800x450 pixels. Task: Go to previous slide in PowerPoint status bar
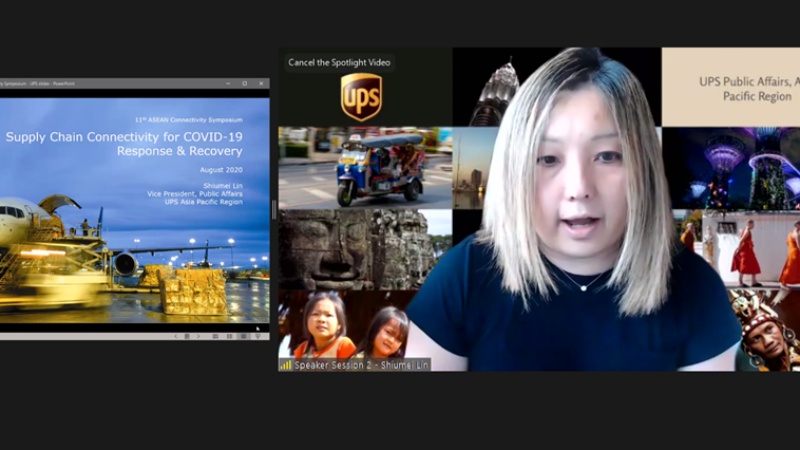pyautogui.click(x=176, y=336)
